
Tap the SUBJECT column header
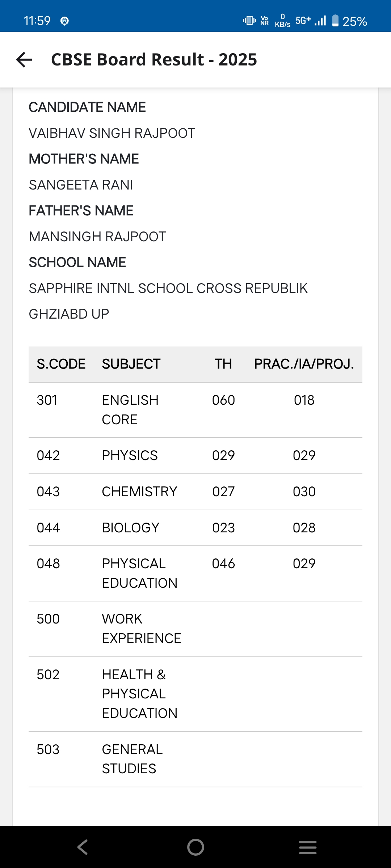[x=131, y=364]
